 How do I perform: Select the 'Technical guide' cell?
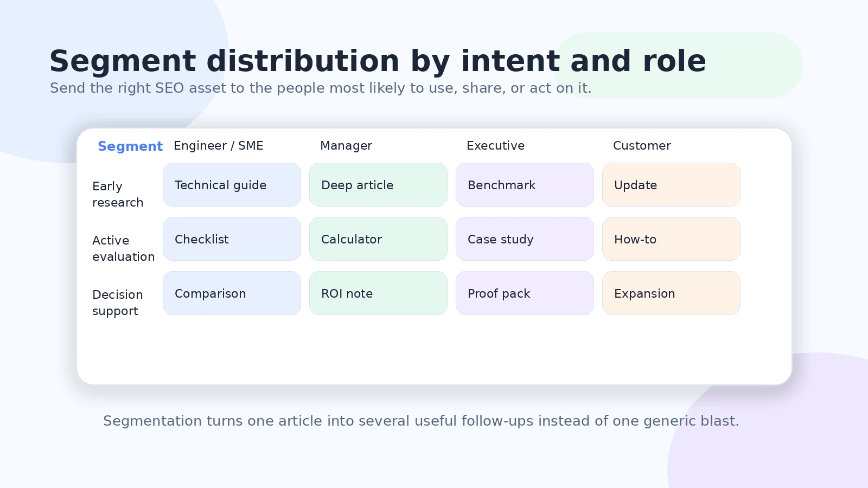point(232,185)
